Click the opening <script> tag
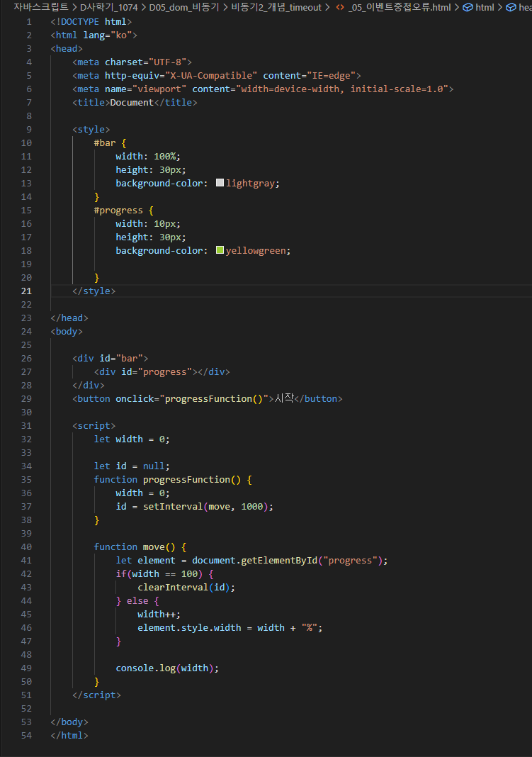Viewport: 532px width, 757px height. pyautogui.click(x=94, y=425)
